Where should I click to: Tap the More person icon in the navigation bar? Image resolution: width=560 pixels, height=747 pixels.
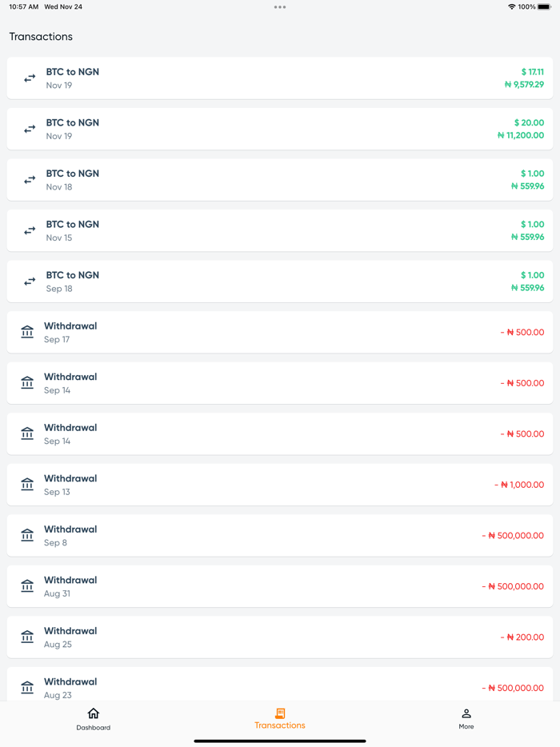tap(466, 713)
